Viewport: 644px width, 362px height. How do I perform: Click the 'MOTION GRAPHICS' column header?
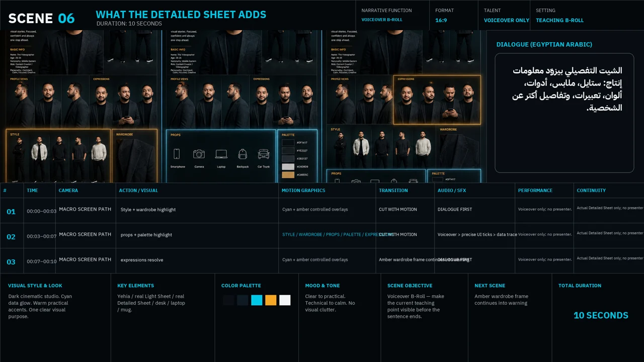303,191
